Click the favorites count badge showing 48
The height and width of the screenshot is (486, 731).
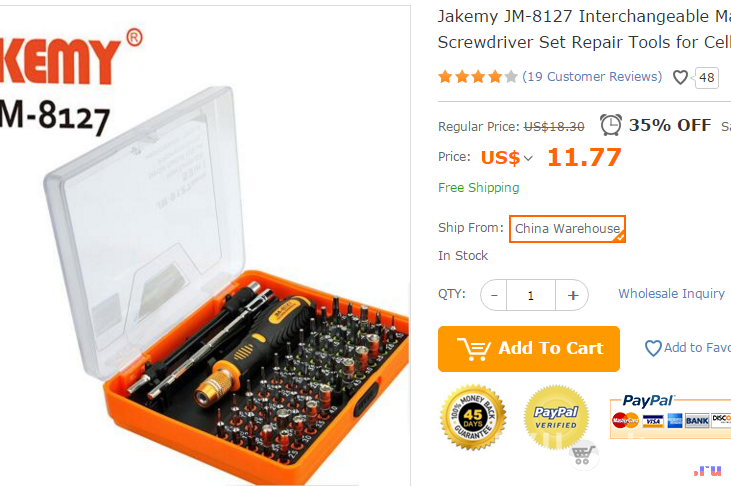tap(706, 77)
